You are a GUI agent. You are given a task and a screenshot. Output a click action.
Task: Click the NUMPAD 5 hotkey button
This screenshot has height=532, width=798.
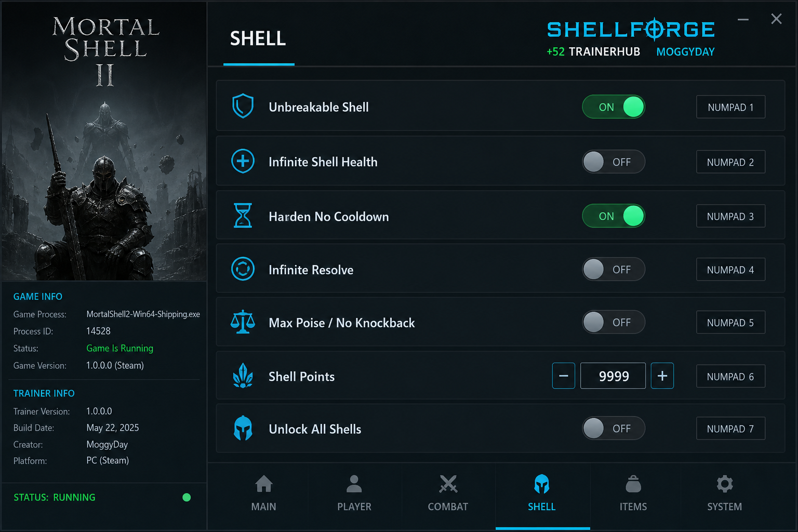pos(730,323)
